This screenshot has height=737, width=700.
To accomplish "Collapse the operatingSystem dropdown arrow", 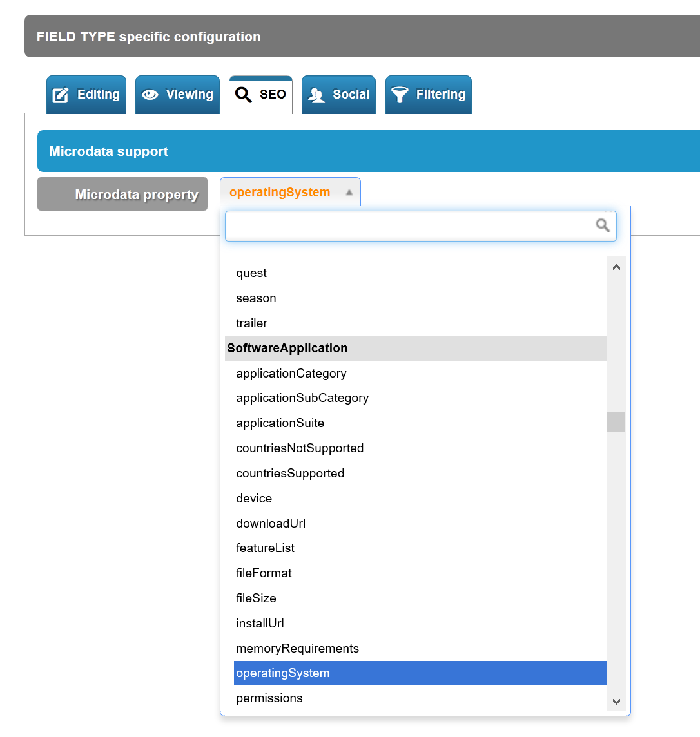I will coord(349,192).
